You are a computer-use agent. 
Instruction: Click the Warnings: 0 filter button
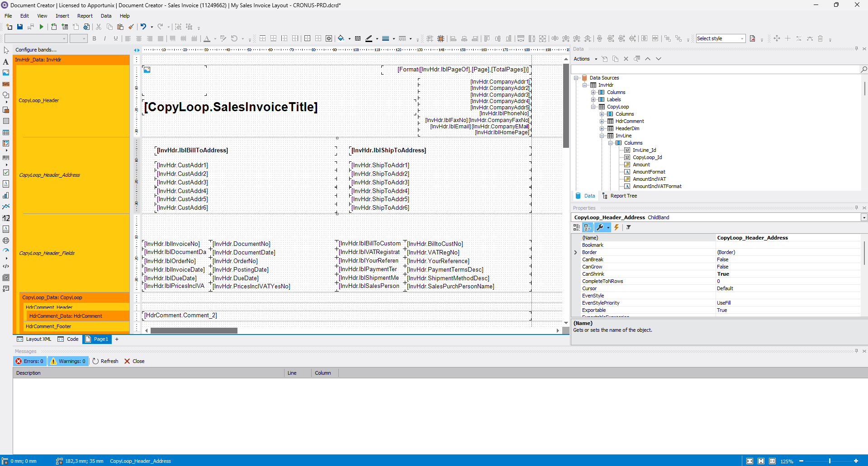(x=68, y=361)
